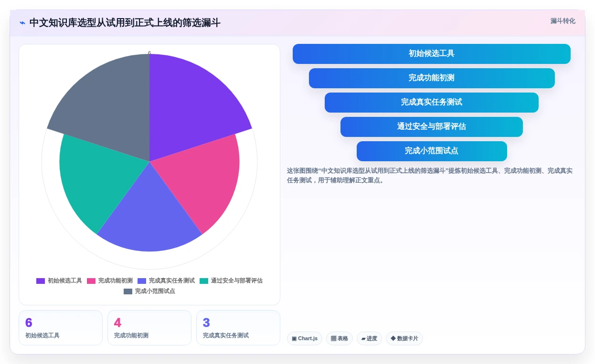Toggle 通过安全与部署评估 legend teal swatch
The height and width of the screenshot is (364, 595).
click(x=204, y=281)
